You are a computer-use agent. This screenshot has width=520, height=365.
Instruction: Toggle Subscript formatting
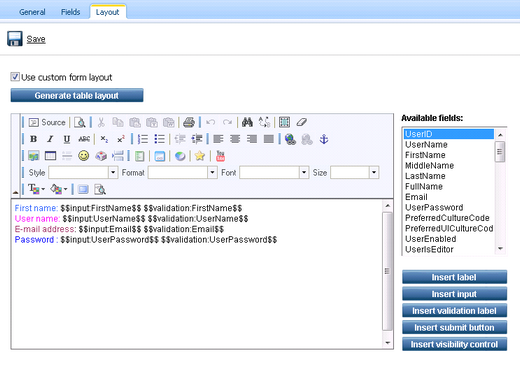pos(104,139)
